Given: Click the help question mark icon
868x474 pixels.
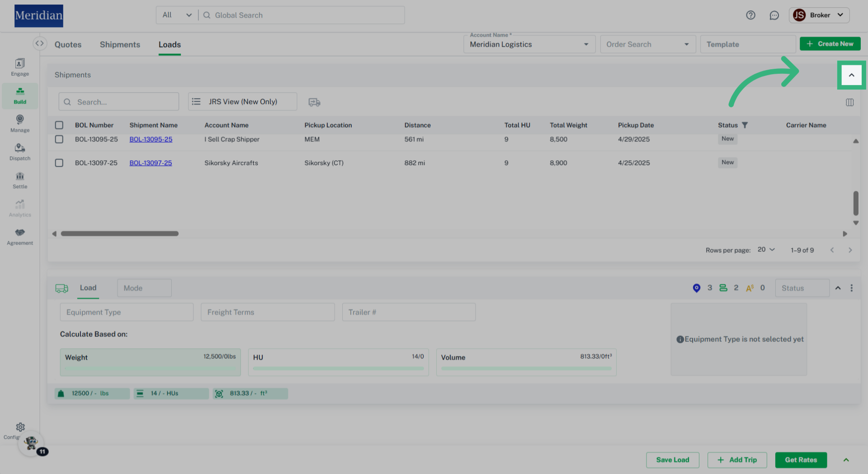Looking at the screenshot, I should point(750,15).
